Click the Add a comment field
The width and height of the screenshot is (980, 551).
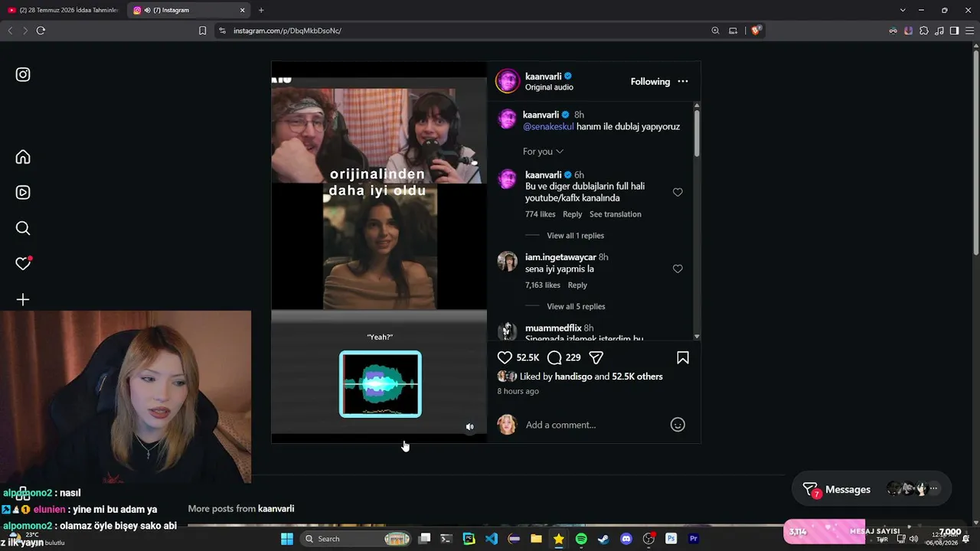[593, 425]
